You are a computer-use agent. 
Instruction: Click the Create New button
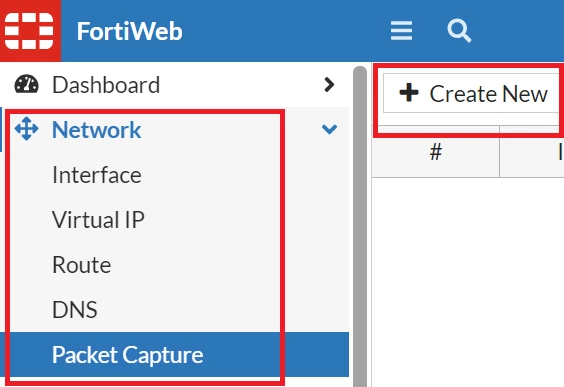pos(473,93)
